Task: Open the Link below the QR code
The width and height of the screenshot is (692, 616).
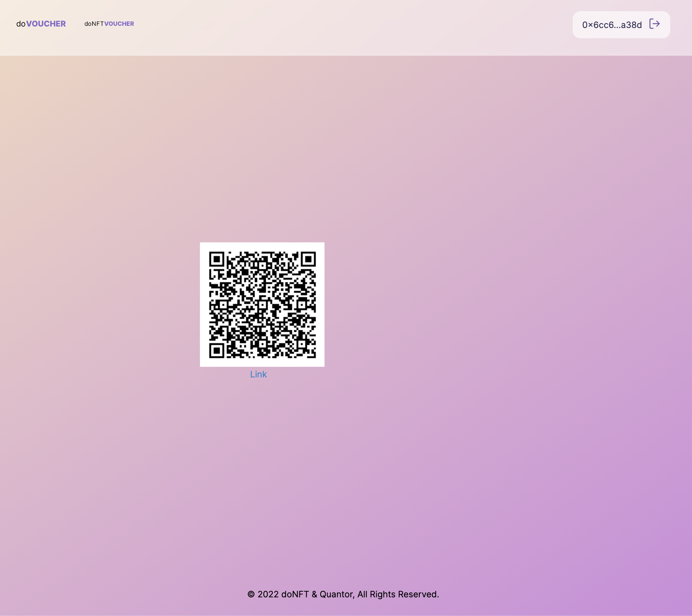Action: pyautogui.click(x=258, y=374)
